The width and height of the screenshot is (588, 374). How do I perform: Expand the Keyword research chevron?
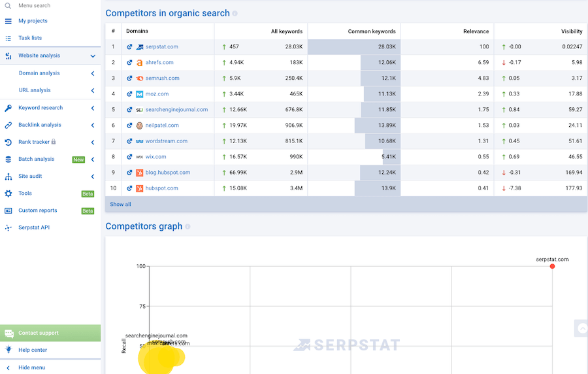coord(93,109)
